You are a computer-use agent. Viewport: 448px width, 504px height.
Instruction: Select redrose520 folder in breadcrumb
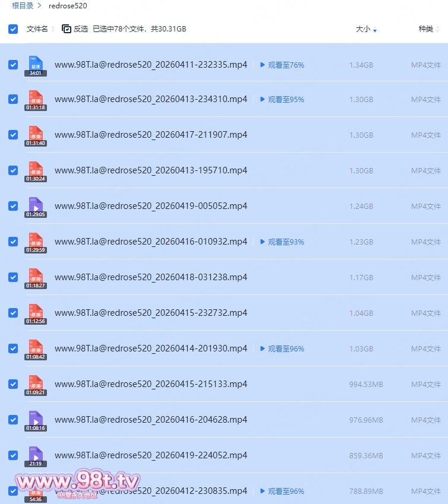tap(68, 5)
